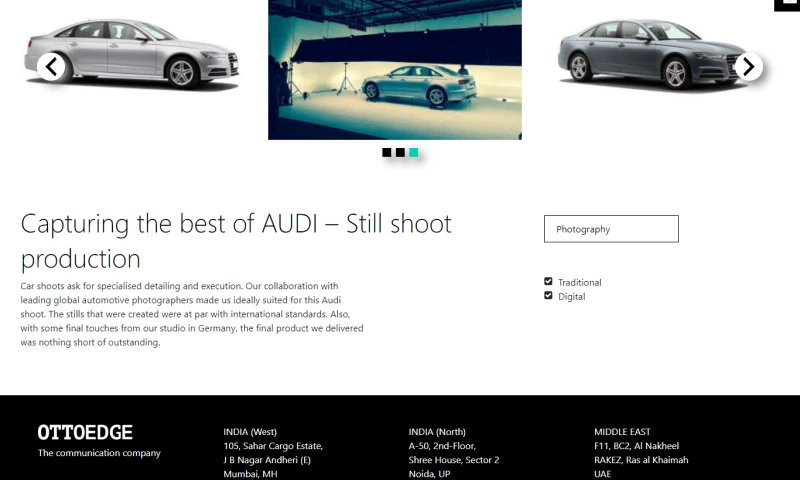
Task: Click 'A-50, 2nd-Floor,' address line
Action: [442, 446]
